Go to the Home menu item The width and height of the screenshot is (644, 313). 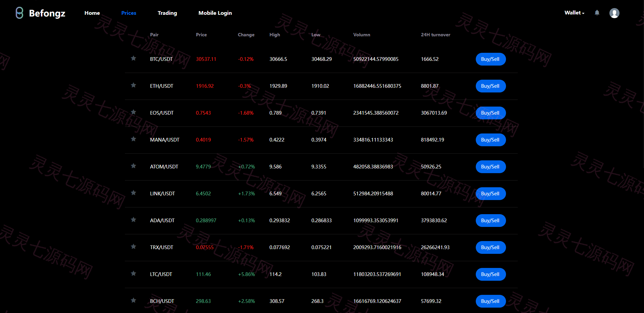92,13
